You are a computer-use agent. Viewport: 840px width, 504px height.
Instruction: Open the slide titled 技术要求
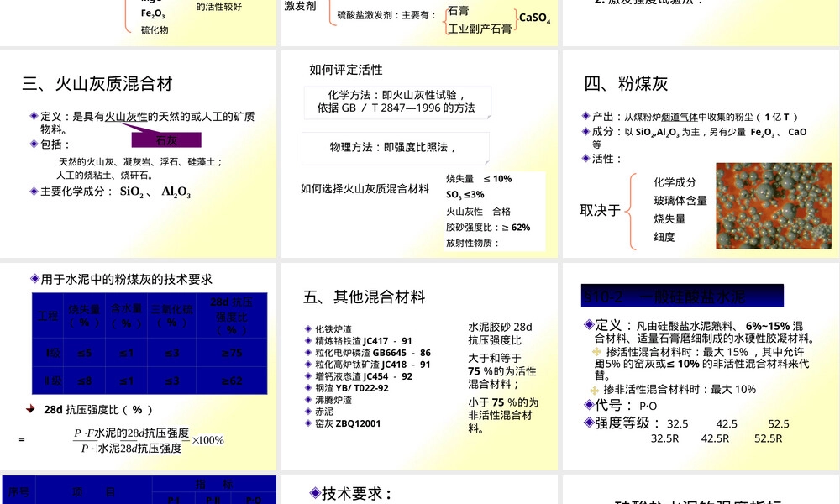[x=419, y=490]
